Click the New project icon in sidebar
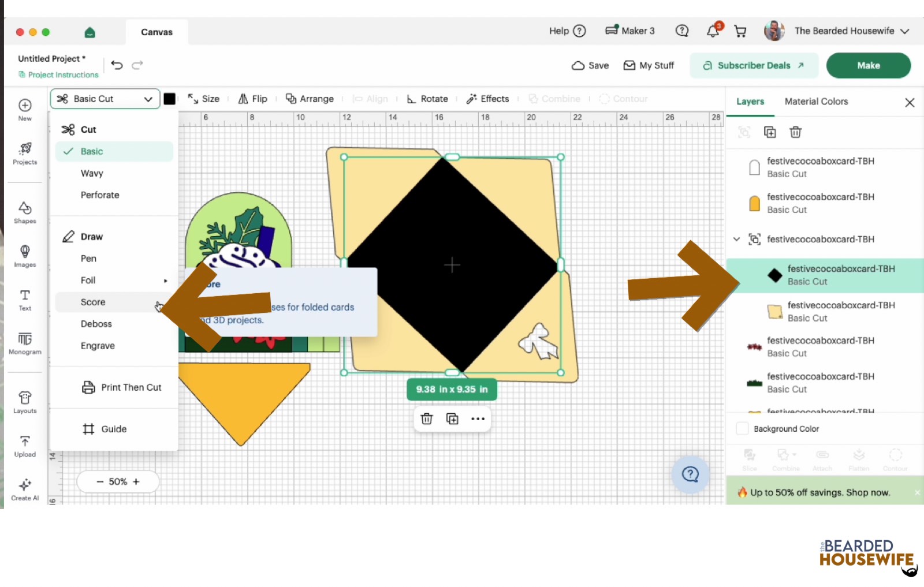Image resolution: width=924 pixels, height=587 pixels. point(25,109)
